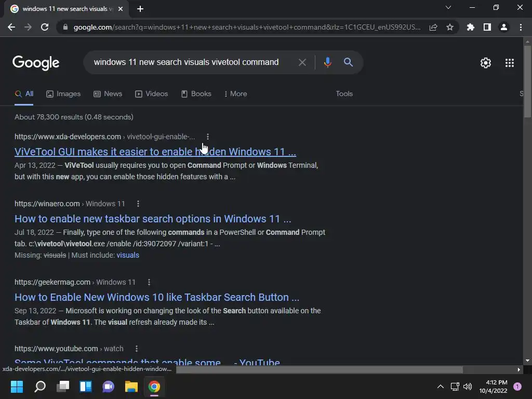Switch to the Videos tab
532x399 pixels.
click(151, 94)
